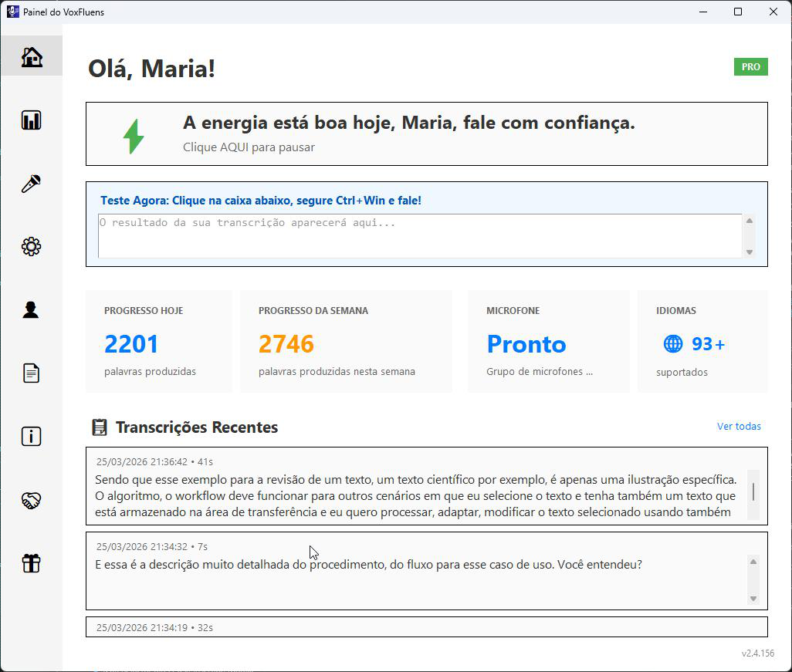
Task: Click the green lightning bolt energy icon
Action: 134,136
